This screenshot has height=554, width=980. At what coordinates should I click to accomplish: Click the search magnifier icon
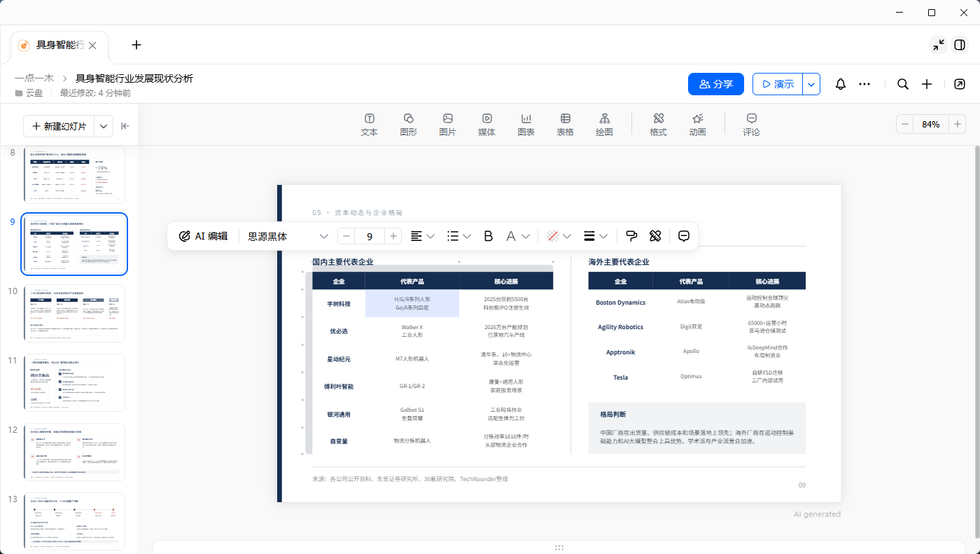(x=903, y=84)
